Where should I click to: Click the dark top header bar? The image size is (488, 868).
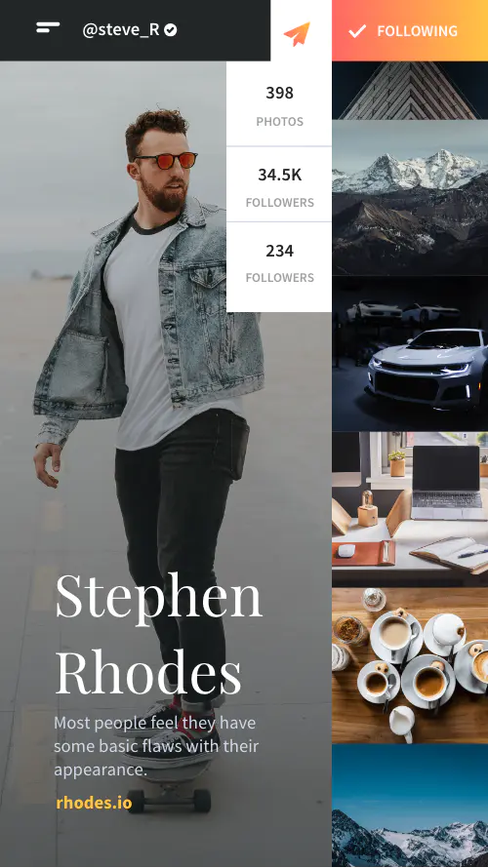(135, 30)
